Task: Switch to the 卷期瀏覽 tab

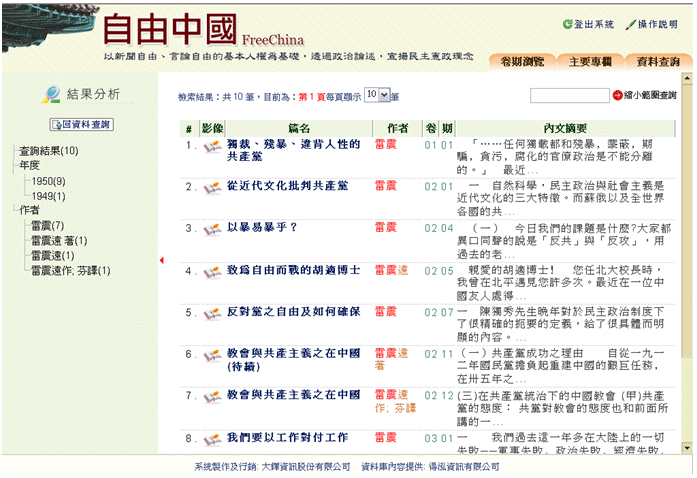Action: click(x=522, y=62)
